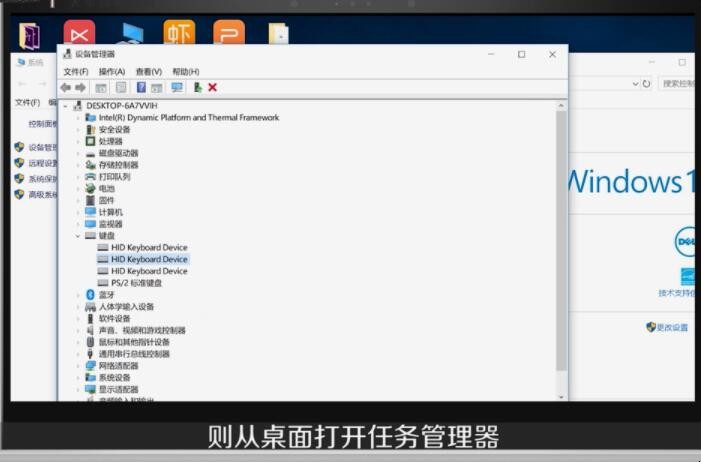Collapse the DESKTOP-6A7VVIH root node
The width and height of the screenshot is (701, 462).
click(66, 105)
